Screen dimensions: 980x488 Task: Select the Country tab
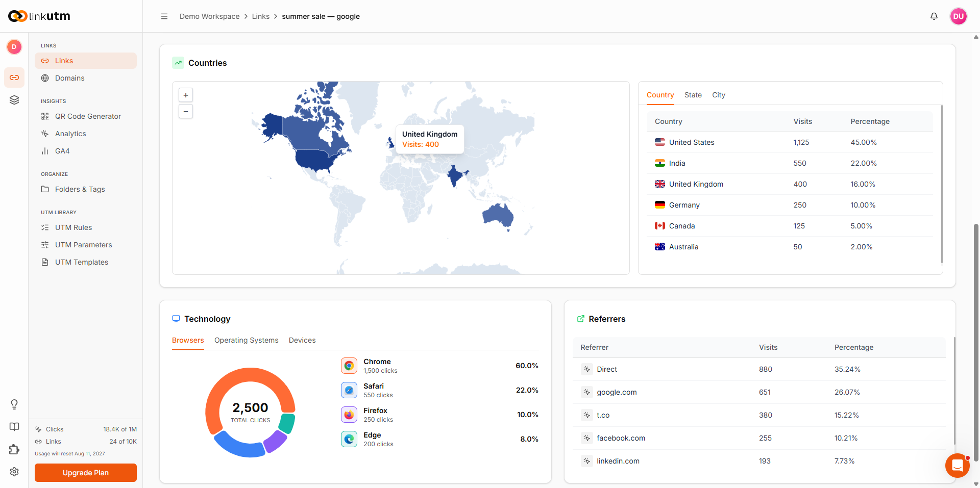tap(660, 95)
